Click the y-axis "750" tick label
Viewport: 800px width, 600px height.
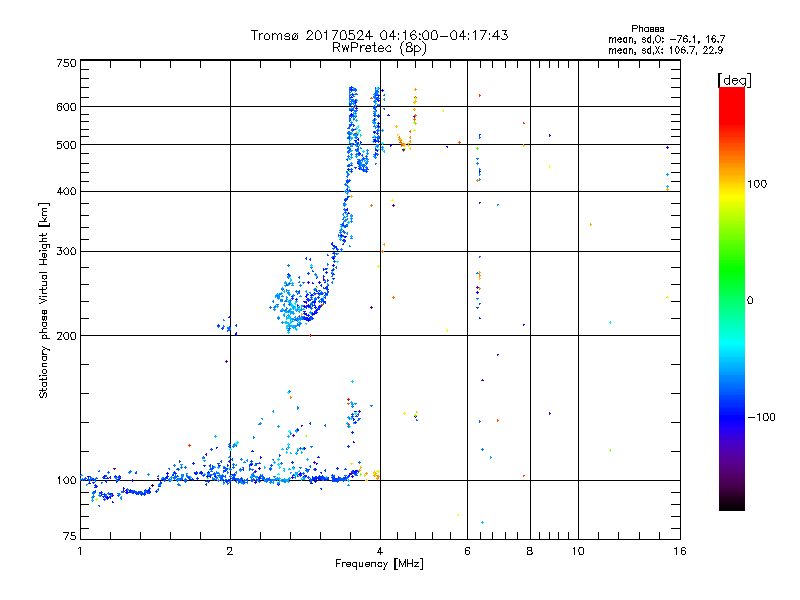pyautogui.click(x=66, y=63)
